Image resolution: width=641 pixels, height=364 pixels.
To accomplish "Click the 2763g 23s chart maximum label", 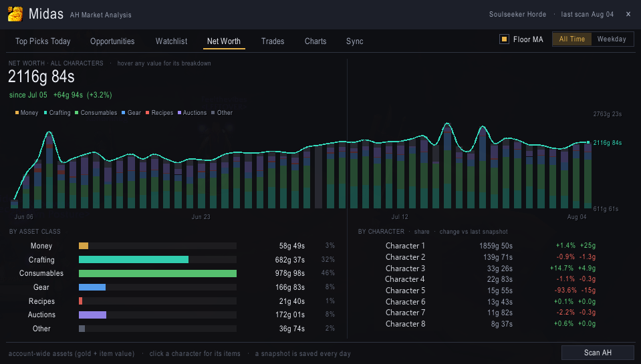I will 608,114.
